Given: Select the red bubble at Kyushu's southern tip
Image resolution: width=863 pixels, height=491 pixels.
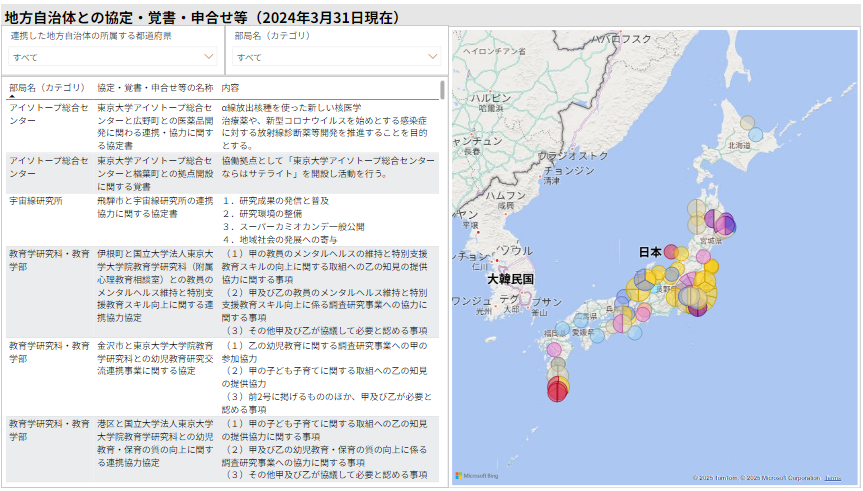Looking at the screenshot, I should [557, 390].
